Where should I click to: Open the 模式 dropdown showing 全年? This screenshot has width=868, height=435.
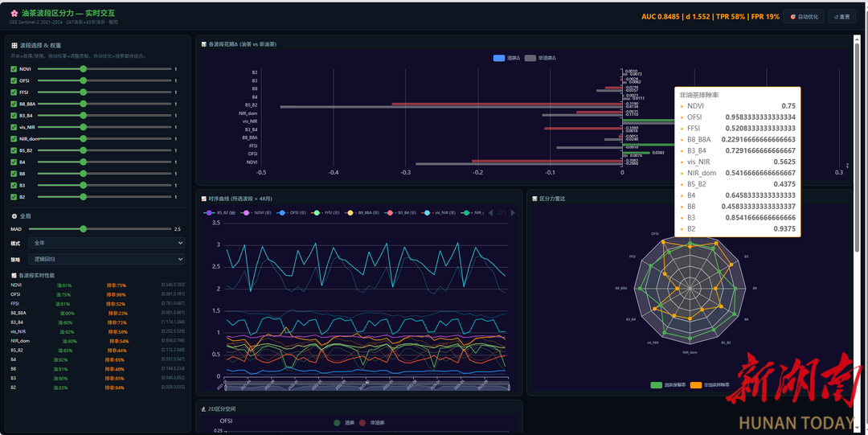point(107,243)
